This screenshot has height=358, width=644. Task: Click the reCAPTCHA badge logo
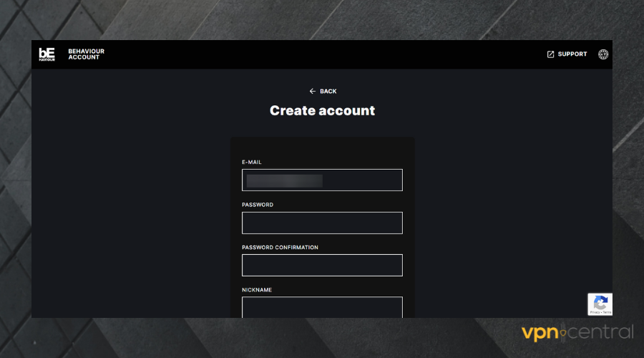(600, 301)
